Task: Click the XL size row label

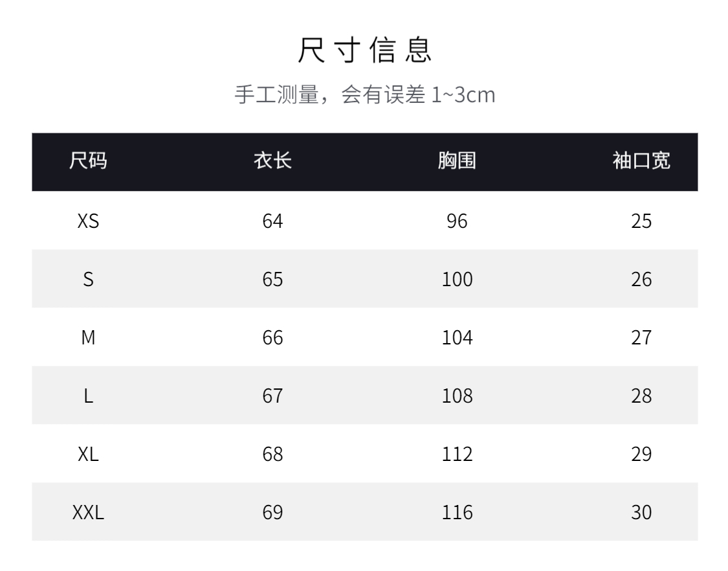Action: click(x=88, y=454)
